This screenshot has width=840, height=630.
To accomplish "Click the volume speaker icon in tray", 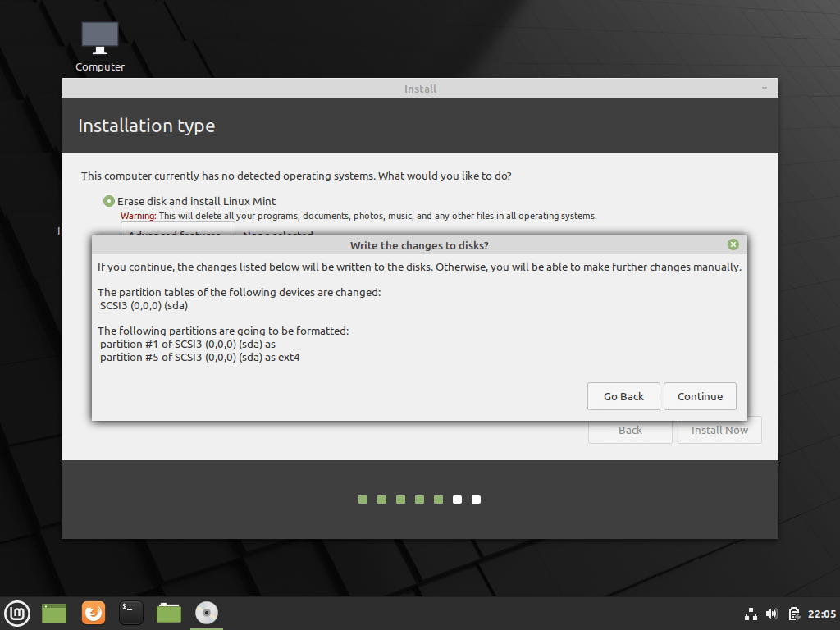I will (x=771, y=614).
